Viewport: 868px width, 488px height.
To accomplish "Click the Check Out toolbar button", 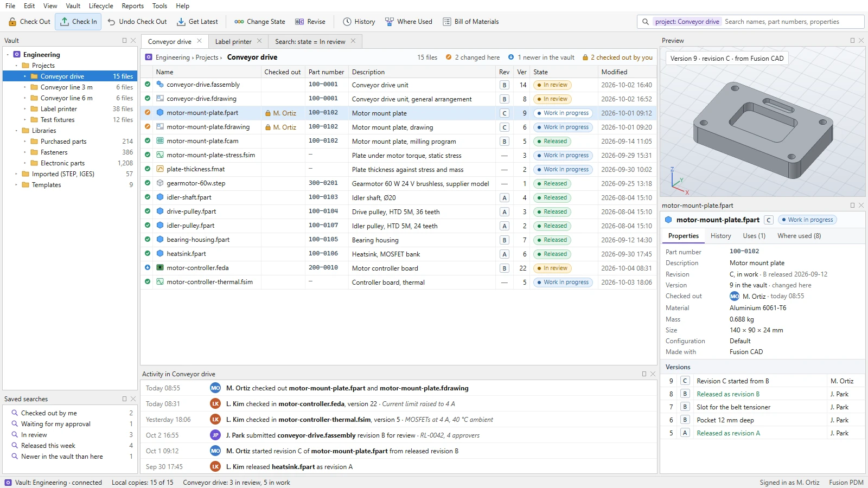I will [30, 22].
